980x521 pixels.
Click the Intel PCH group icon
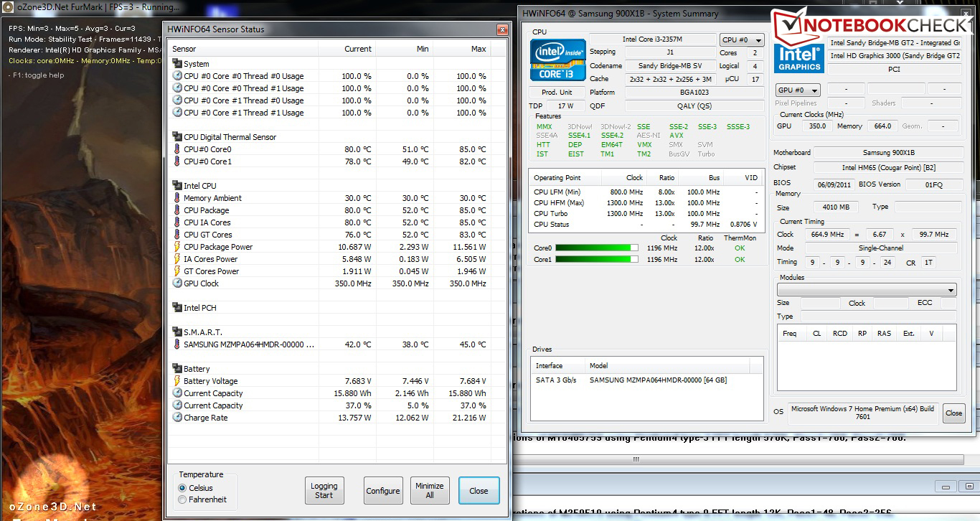[177, 308]
